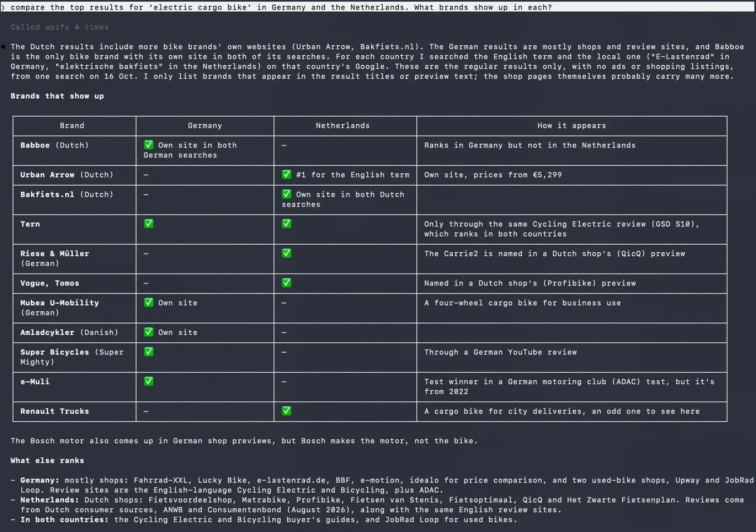Click the 'Called apify 4 times' status line

60,27
